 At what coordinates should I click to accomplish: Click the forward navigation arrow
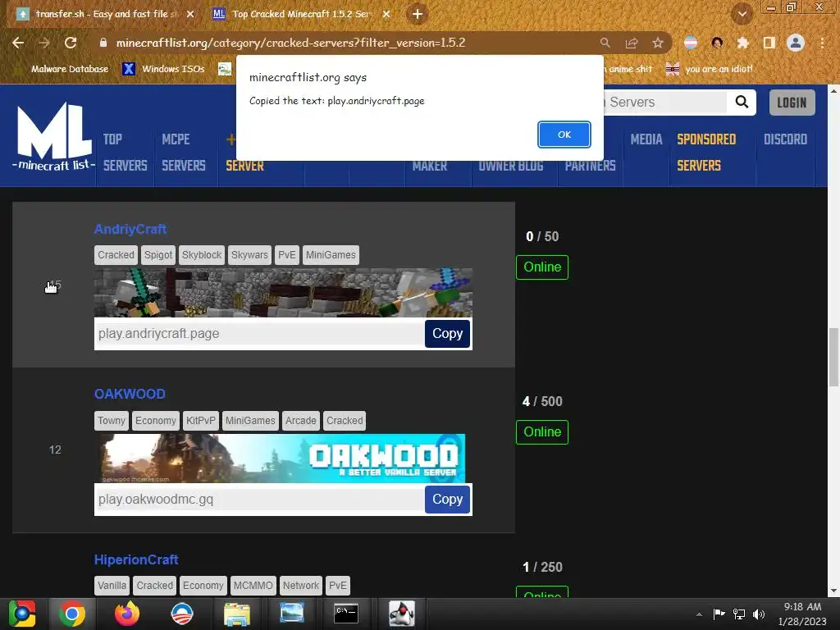pyautogui.click(x=44, y=43)
